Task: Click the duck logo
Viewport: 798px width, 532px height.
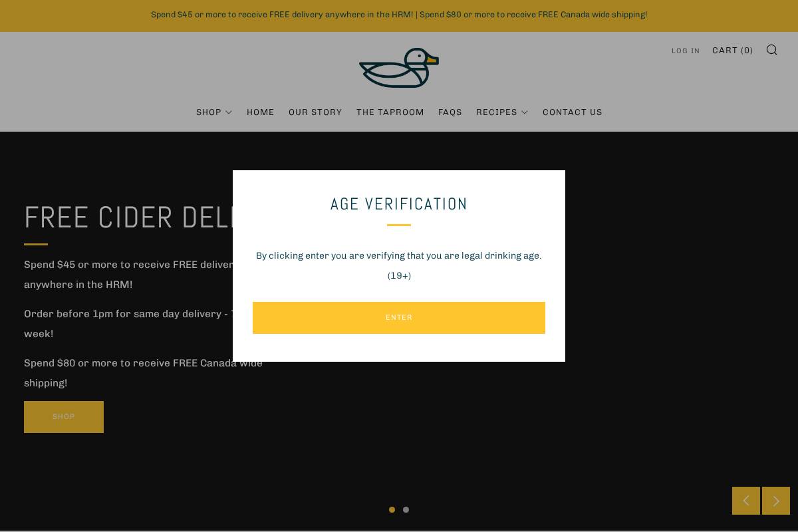Action: (399, 68)
